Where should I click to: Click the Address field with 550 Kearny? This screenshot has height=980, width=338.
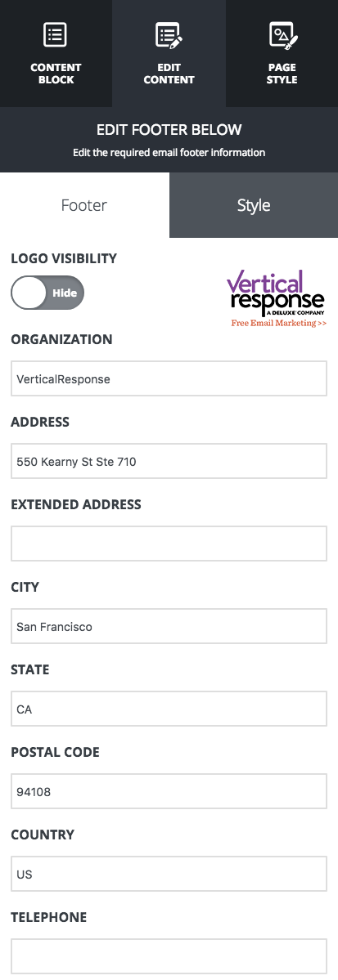pyautogui.click(x=169, y=461)
